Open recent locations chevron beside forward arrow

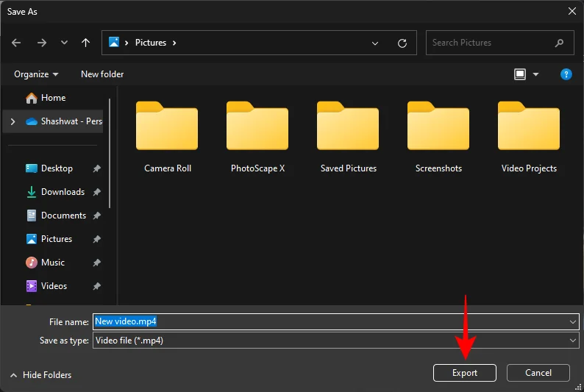pos(64,43)
